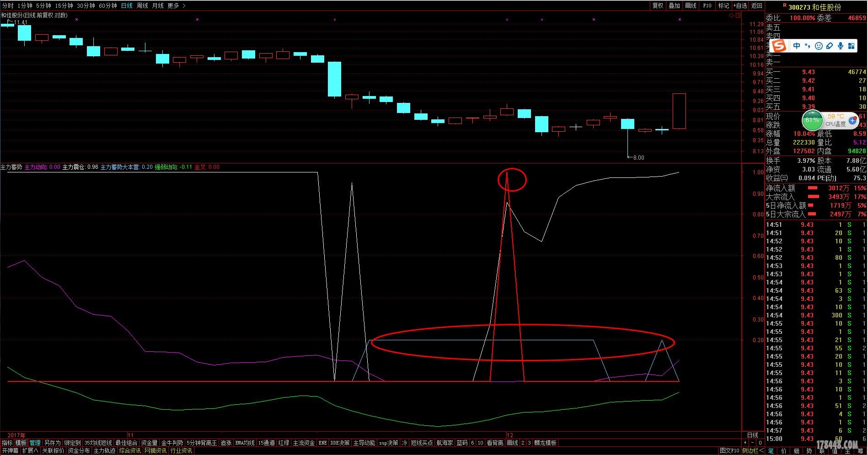Click the green 61% memory accelerator ball
The height and width of the screenshot is (456, 868).
click(x=812, y=120)
